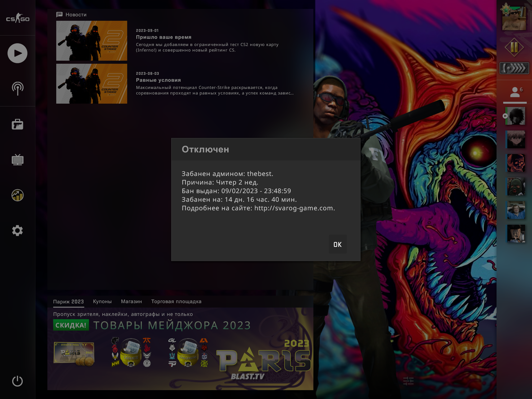Click the Бан выдан date line
This screenshot has width=532, height=399.
[x=236, y=191]
